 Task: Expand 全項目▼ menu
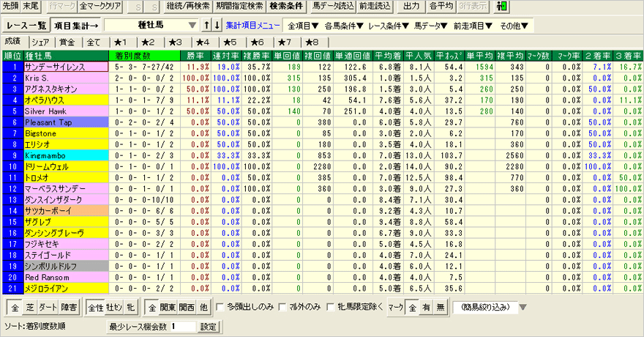303,26
